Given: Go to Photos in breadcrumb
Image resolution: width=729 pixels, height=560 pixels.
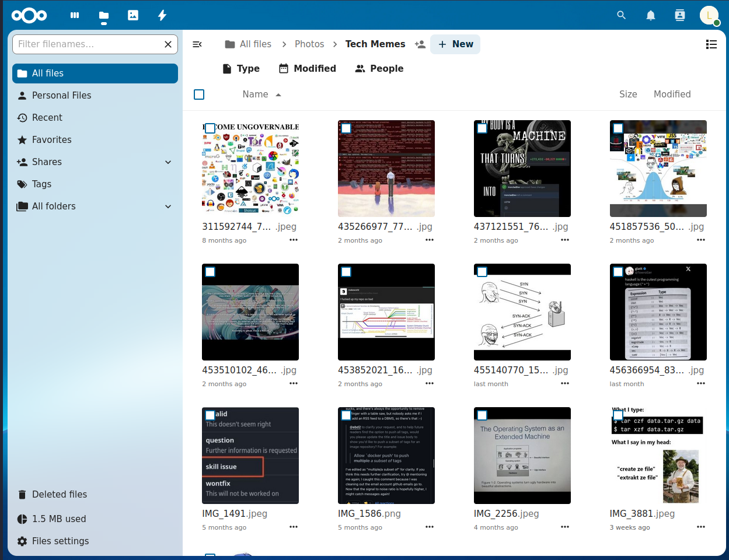Looking at the screenshot, I should click(x=309, y=44).
